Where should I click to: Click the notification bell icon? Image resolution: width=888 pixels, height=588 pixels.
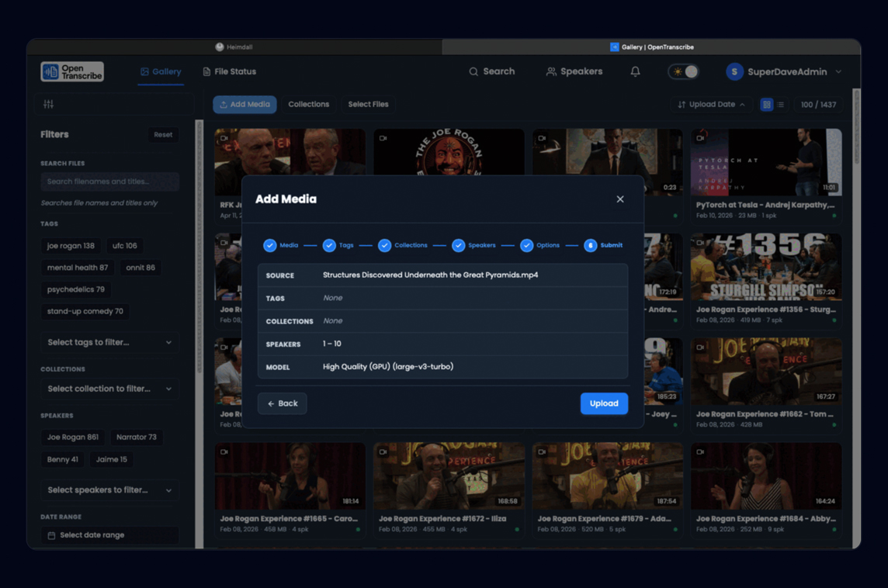point(635,71)
